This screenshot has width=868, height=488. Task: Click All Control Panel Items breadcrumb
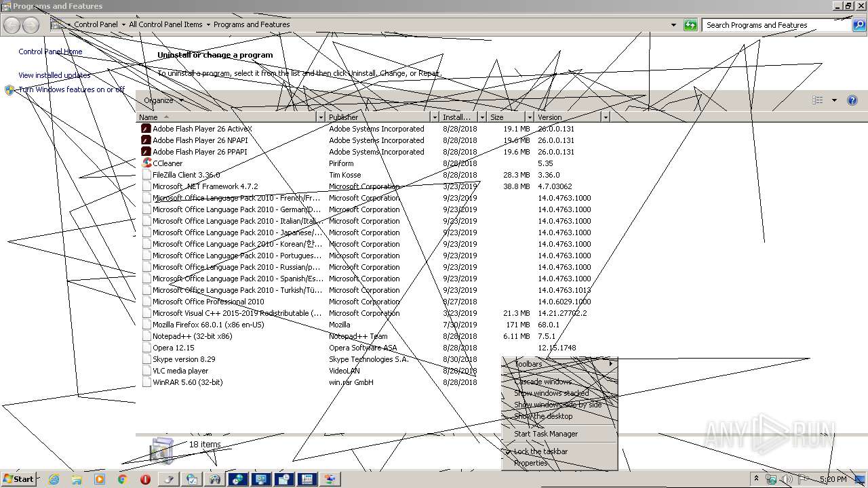click(165, 24)
